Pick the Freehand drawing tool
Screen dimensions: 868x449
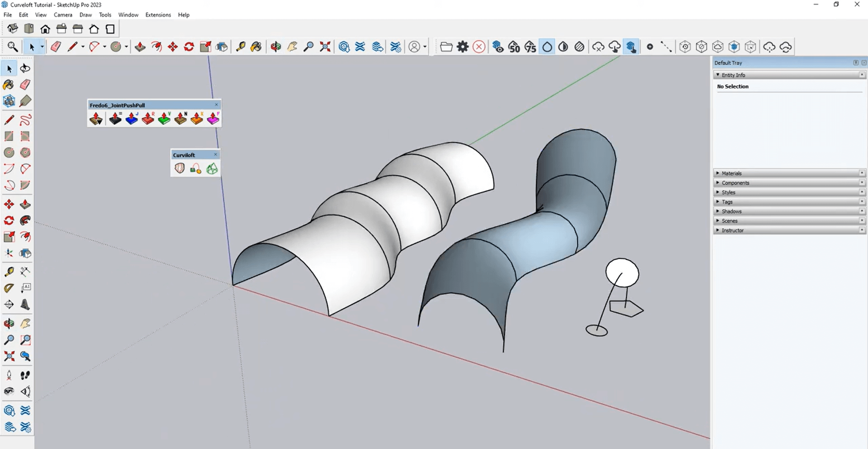point(25,120)
